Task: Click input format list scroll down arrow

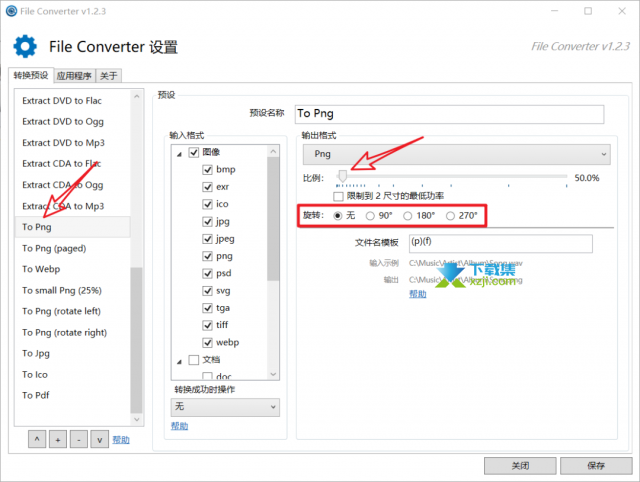Action: coord(273,374)
